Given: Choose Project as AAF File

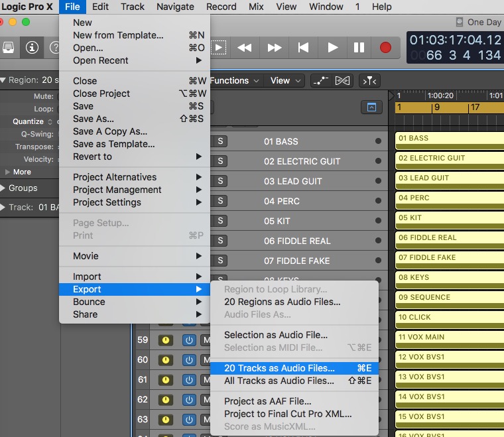Looking at the screenshot, I should pyautogui.click(x=294, y=401).
